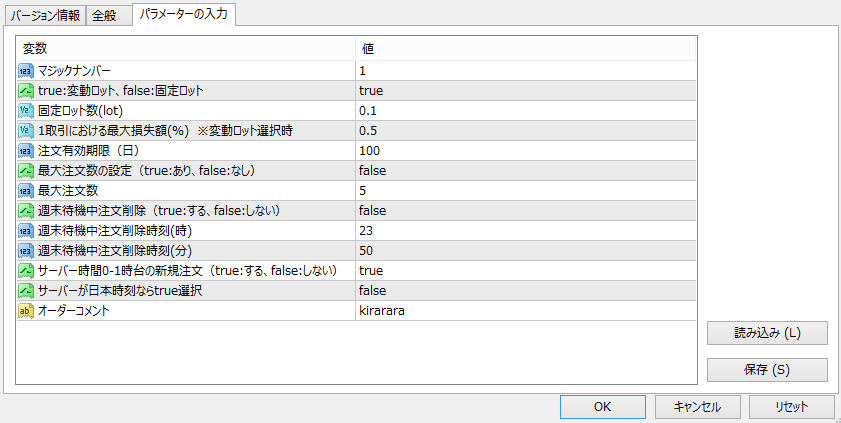Click the リセット button
The image size is (841, 423).
coord(791,407)
